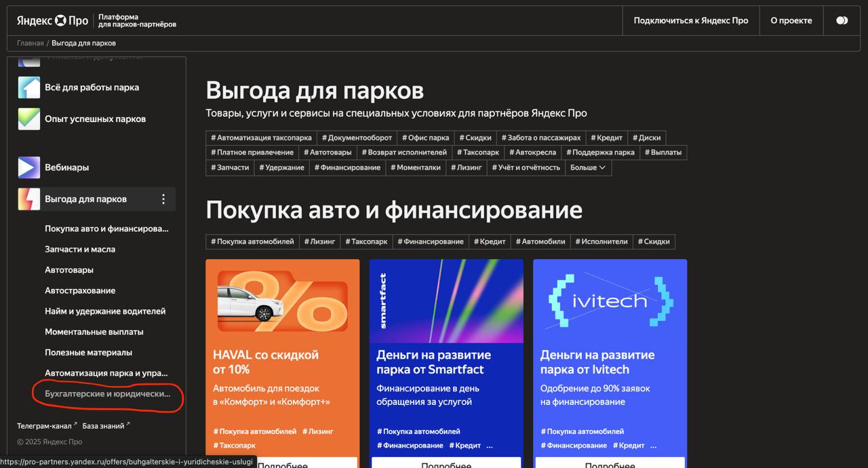The width and height of the screenshot is (868, 468).
Task: Open Деньги на развитие парка от Smartfact title
Action: [x=434, y=362]
